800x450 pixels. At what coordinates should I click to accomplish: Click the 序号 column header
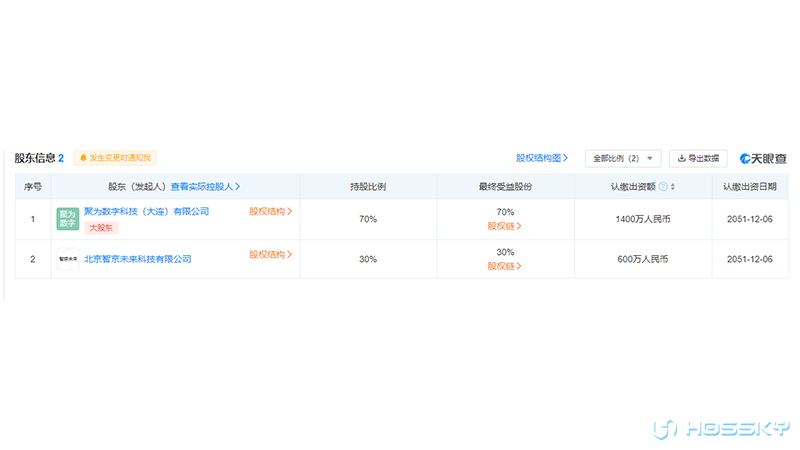(x=33, y=187)
